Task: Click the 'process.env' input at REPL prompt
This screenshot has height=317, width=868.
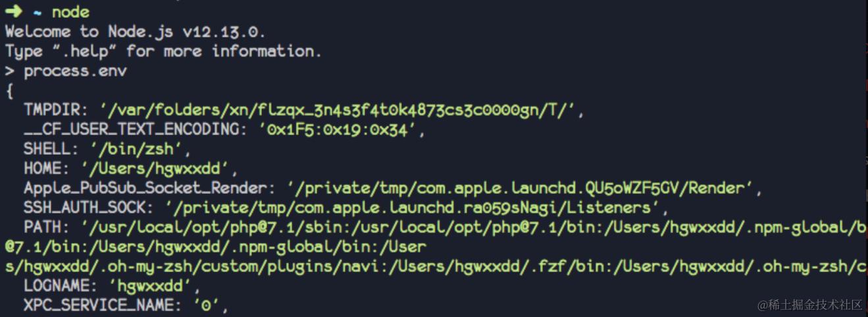Action: pyautogui.click(x=75, y=71)
